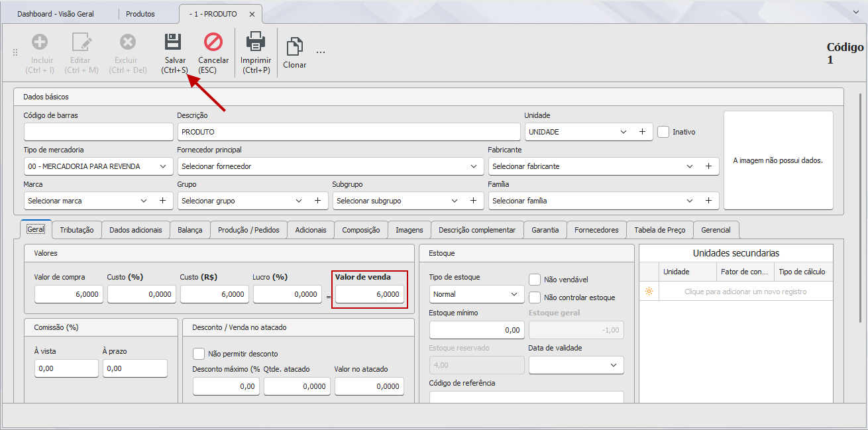Click the Descrição field containing PRODUTO
This screenshot has width=868, height=430.
(349, 132)
